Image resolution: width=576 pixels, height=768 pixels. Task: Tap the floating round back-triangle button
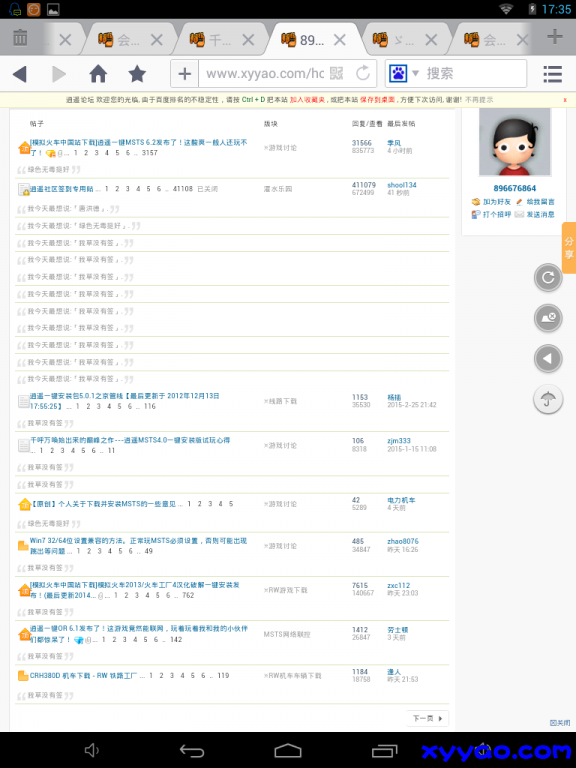(x=548, y=359)
